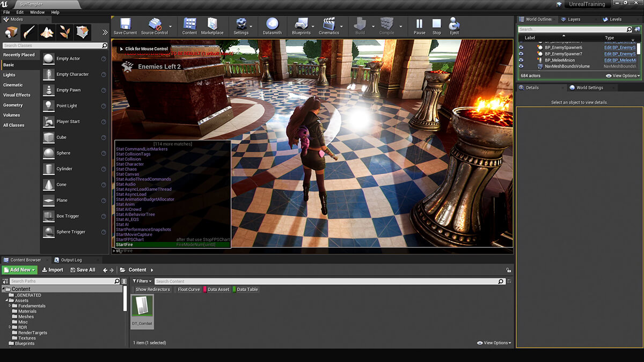Open the Blueprints toolbar menu
This screenshot has width=644, height=362.
[301, 26]
